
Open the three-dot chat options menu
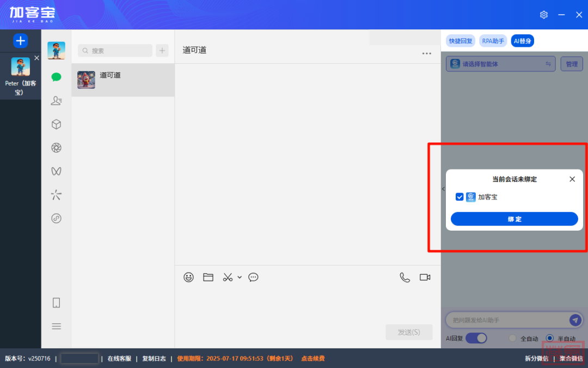[x=426, y=53]
